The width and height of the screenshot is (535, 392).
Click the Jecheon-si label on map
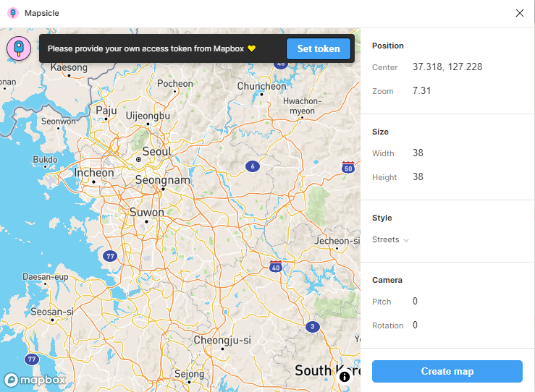click(x=337, y=241)
